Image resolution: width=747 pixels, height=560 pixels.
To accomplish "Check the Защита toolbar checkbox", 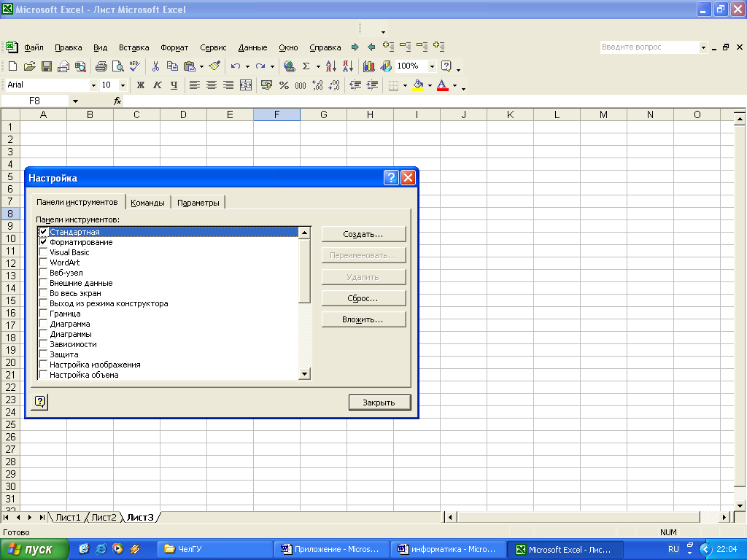I will [x=43, y=354].
